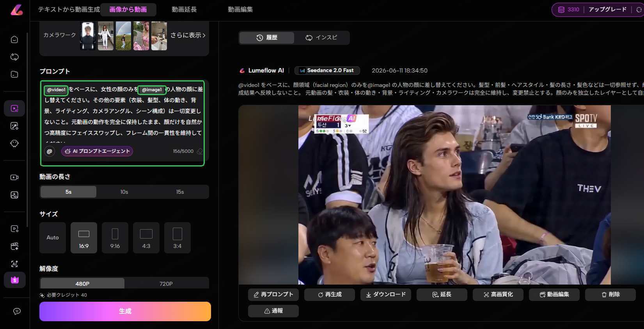Click the AI プロンプトエージェント button
Image resolution: width=644 pixels, height=329 pixels.
(97, 151)
